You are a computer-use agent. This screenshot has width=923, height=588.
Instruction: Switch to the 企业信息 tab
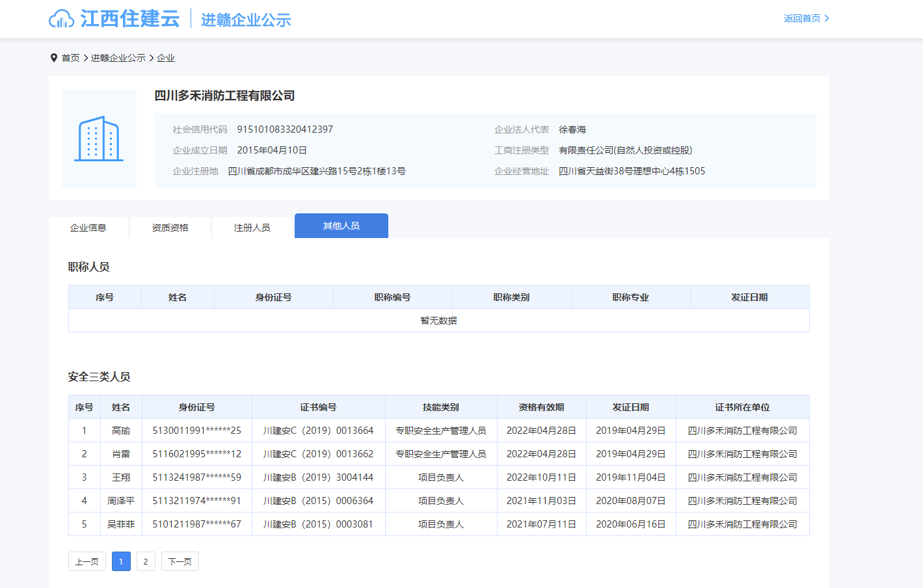pyautogui.click(x=88, y=228)
